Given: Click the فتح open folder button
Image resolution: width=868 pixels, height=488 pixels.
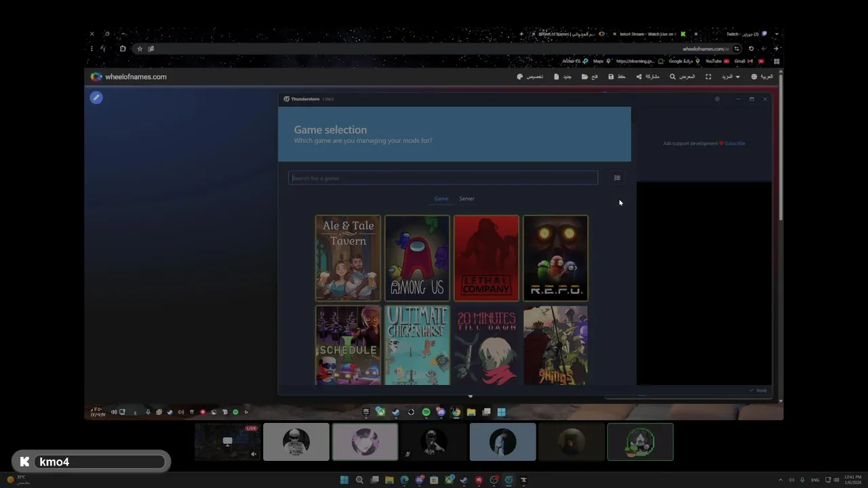Looking at the screenshot, I should tap(590, 77).
